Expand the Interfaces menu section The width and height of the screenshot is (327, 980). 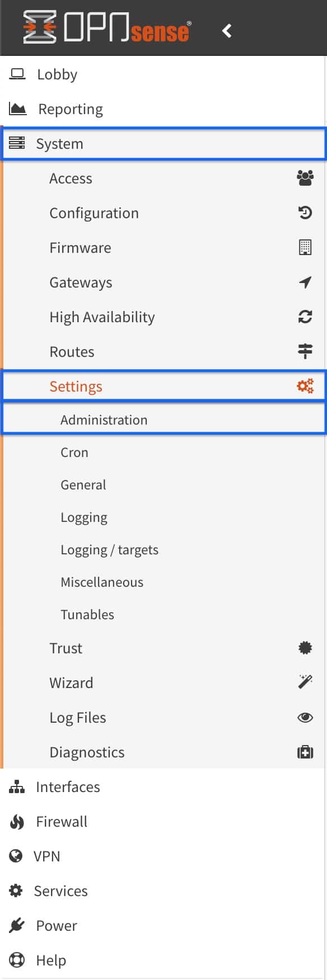point(163,786)
